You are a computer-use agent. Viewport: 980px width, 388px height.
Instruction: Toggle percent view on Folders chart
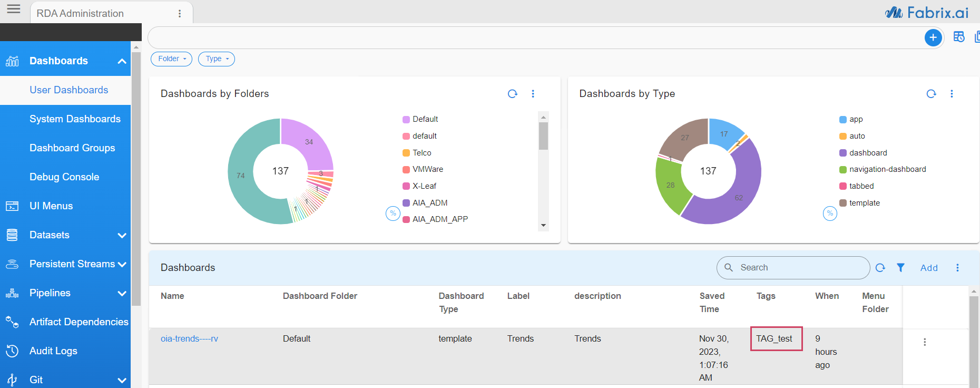coord(393,214)
